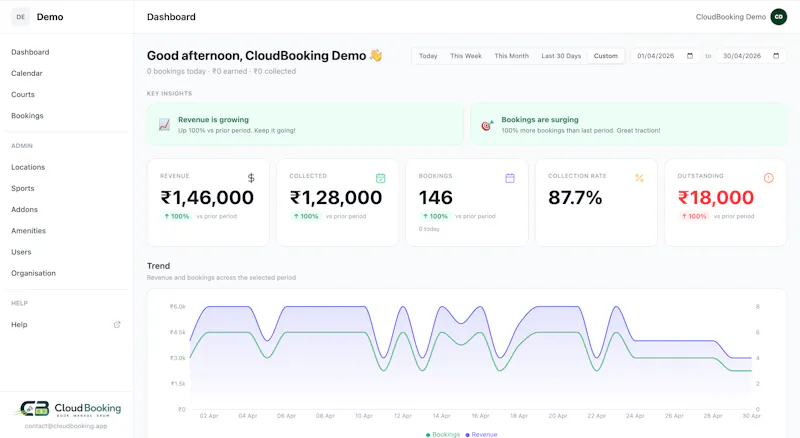Click the ₹1,28,000 collected value
Screen dimensions: 800x438
click(336, 198)
